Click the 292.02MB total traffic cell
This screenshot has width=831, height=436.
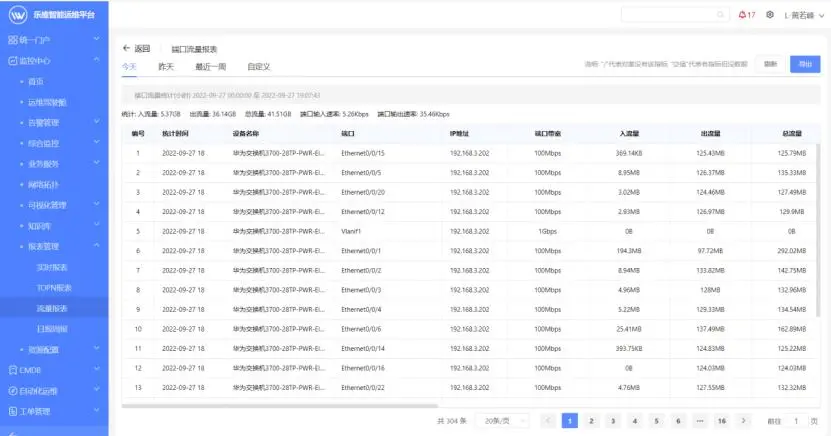click(792, 251)
